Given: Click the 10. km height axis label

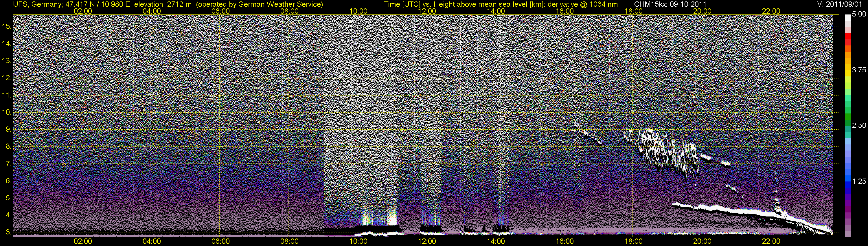Looking at the screenshot, I should coord(7,112).
